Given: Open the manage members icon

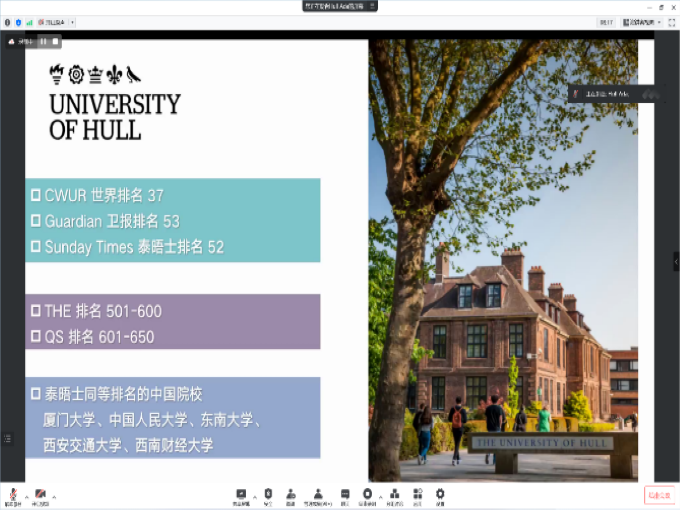Looking at the screenshot, I should (x=318, y=494).
